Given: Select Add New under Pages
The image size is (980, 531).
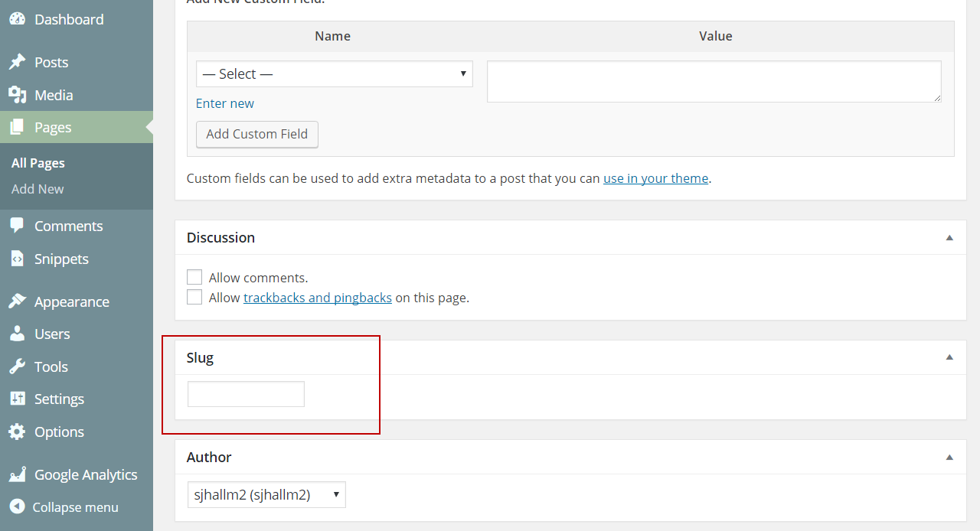Looking at the screenshot, I should [38, 189].
